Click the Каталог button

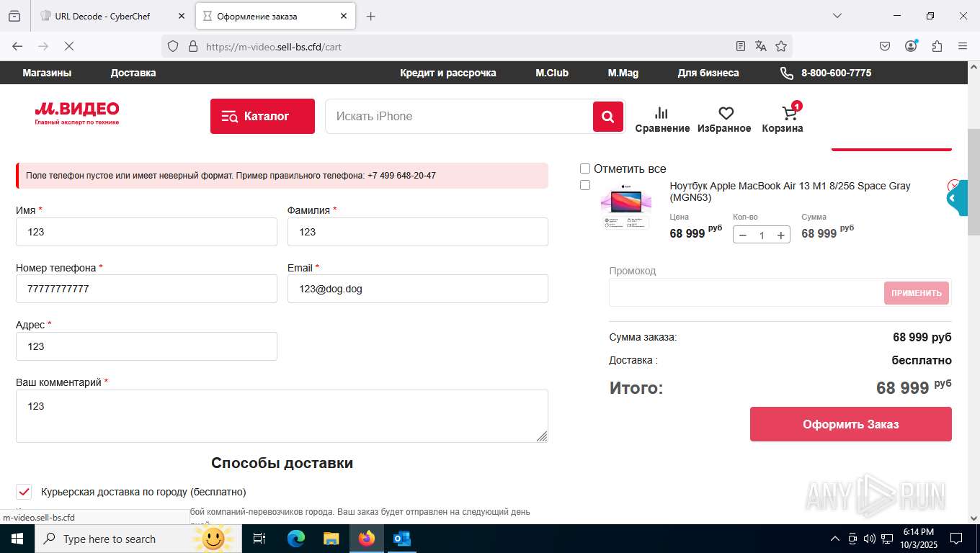[x=262, y=116]
